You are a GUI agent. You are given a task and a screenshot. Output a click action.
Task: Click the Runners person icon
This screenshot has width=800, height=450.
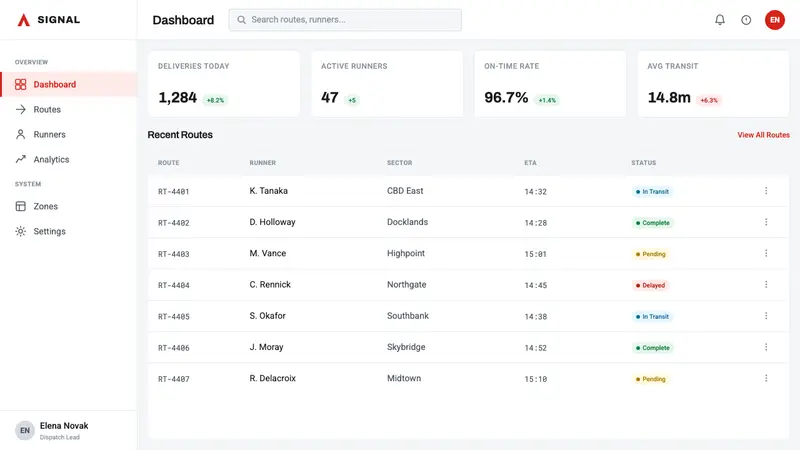click(x=20, y=134)
